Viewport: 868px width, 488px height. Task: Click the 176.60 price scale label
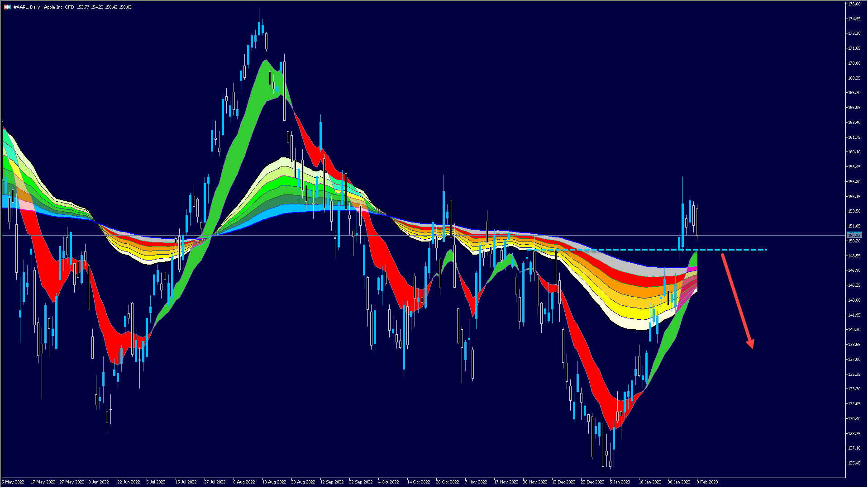pos(854,4)
